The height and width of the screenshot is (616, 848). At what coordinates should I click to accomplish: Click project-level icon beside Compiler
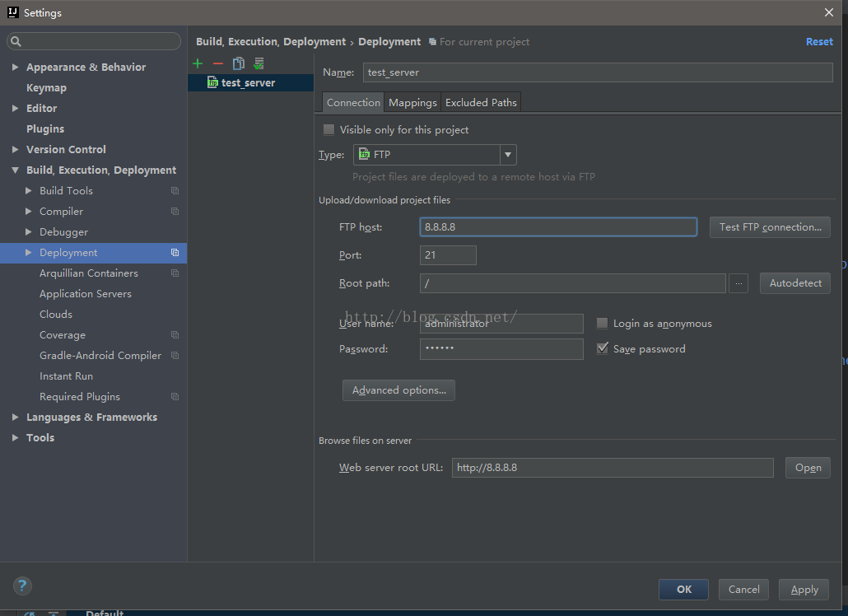point(175,212)
